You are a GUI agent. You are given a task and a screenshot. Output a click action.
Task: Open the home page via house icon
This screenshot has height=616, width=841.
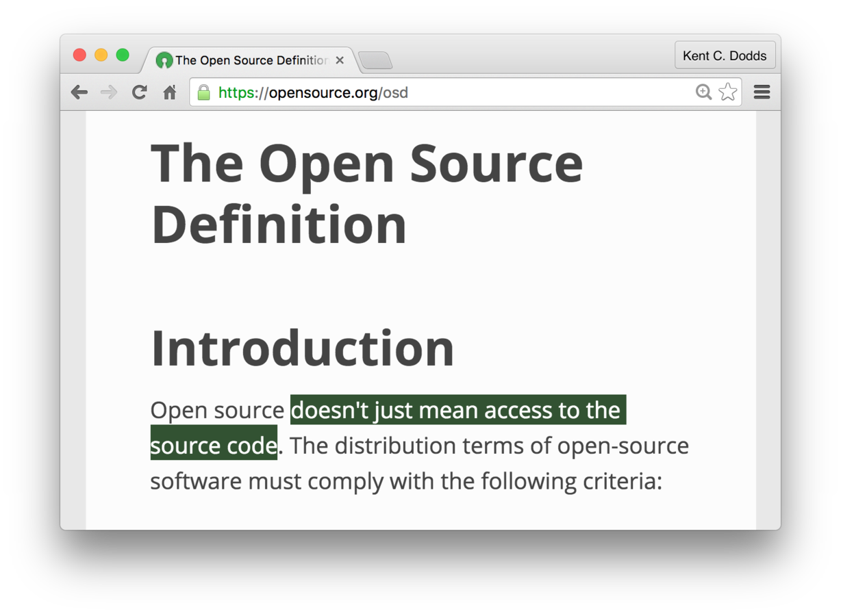(x=170, y=92)
